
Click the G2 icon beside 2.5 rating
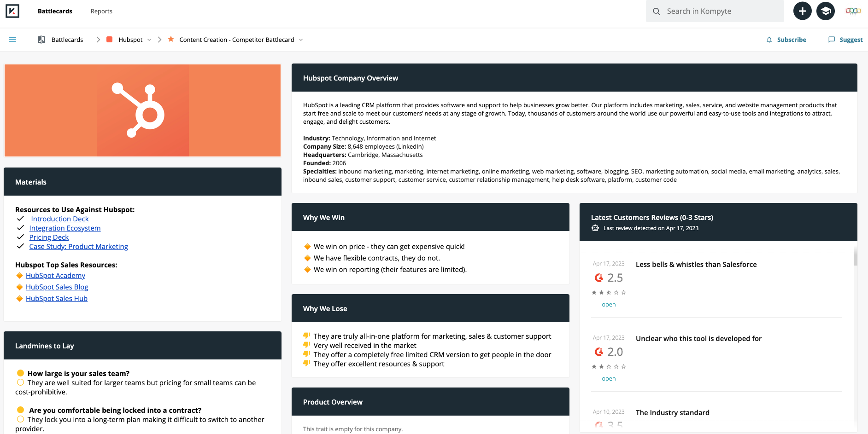(599, 278)
